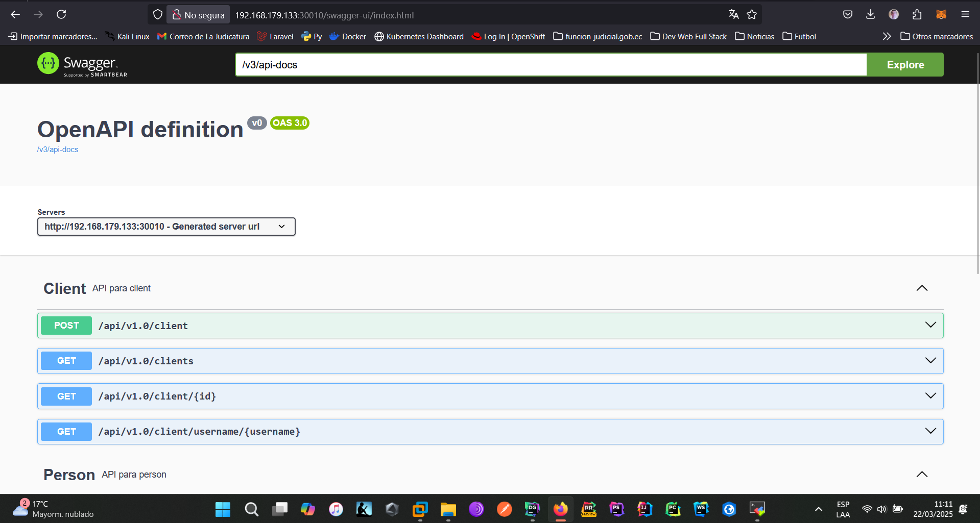Image resolution: width=980 pixels, height=523 pixels.
Task: Click the MetaMask fox extension icon
Action: click(941, 14)
